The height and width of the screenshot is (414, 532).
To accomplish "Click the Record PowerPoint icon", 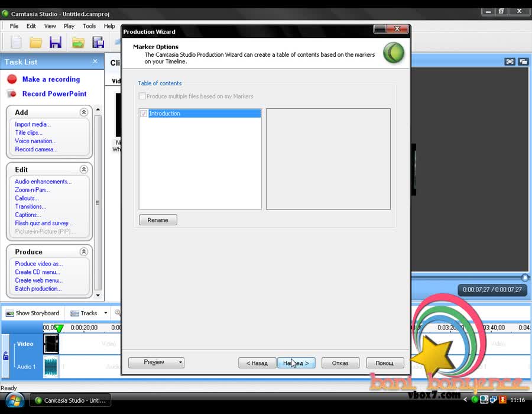I will tap(12, 94).
